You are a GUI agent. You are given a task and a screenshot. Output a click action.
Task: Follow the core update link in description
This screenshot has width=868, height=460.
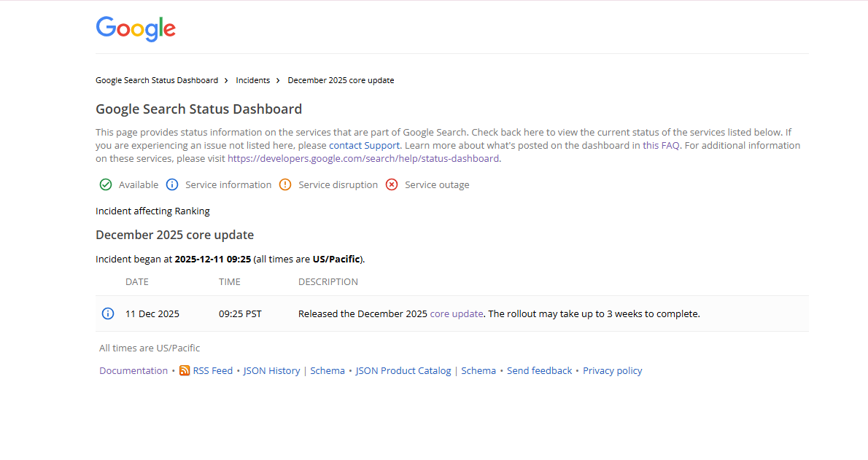click(457, 313)
